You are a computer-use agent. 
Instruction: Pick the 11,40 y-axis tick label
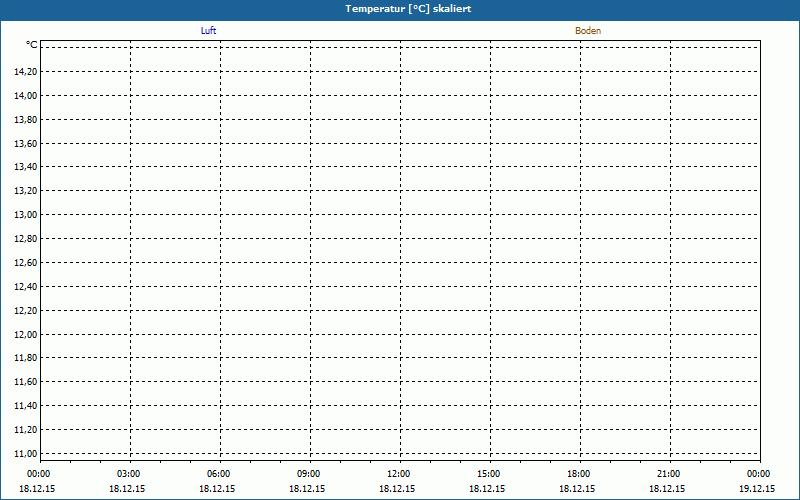pos(26,406)
